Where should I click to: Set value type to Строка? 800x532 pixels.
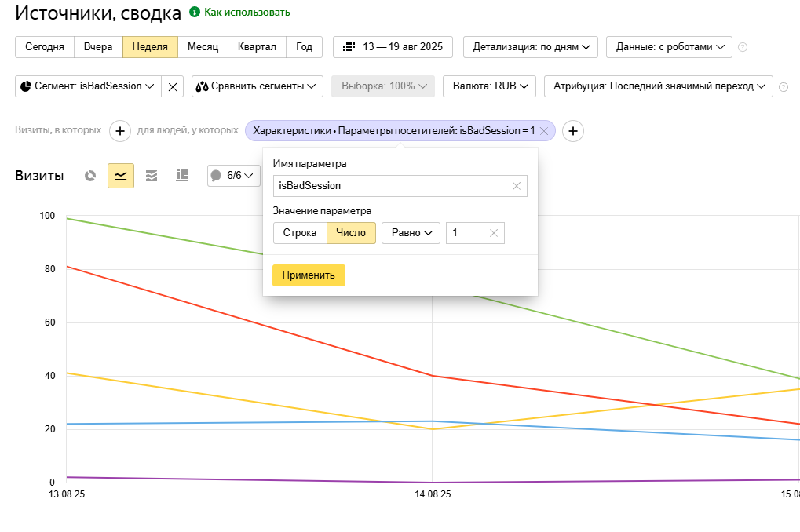pyautogui.click(x=300, y=233)
